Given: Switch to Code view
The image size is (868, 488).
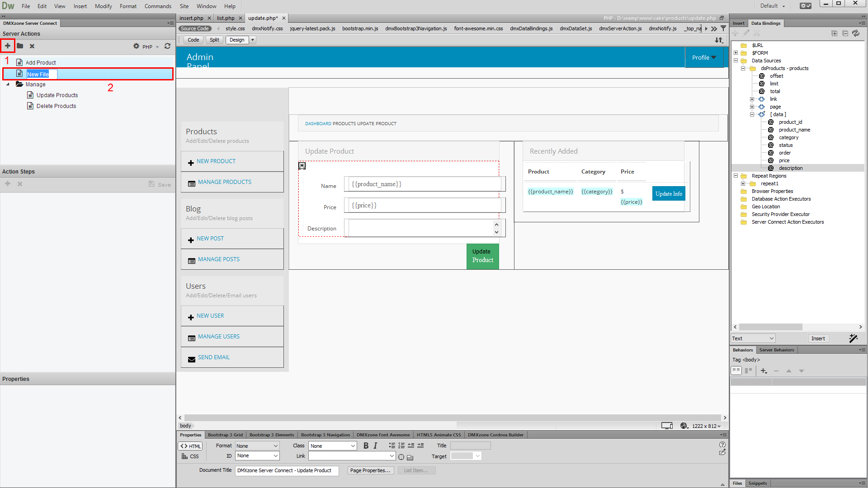Looking at the screenshot, I should point(193,40).
